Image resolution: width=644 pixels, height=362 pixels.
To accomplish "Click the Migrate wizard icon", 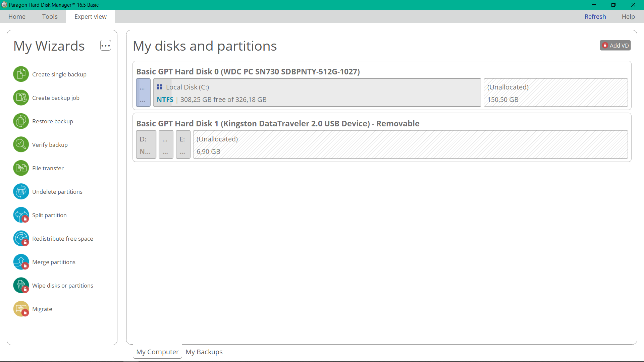I will [x=21, y=309].
